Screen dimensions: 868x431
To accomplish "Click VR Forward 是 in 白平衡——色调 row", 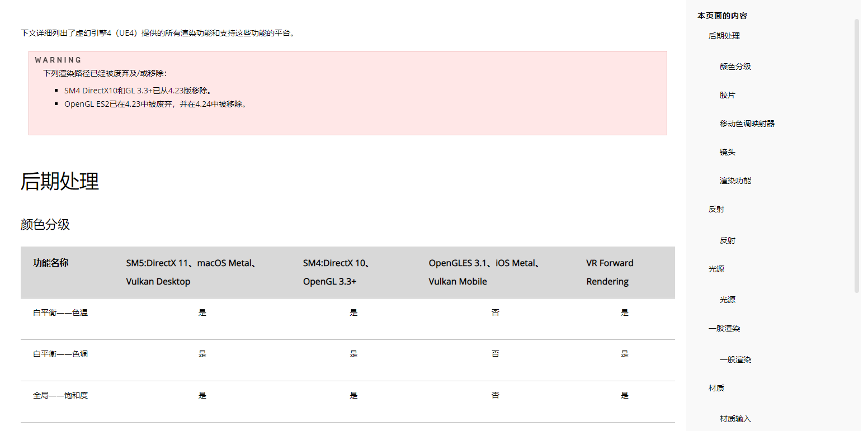I will (x=625, y=354).
